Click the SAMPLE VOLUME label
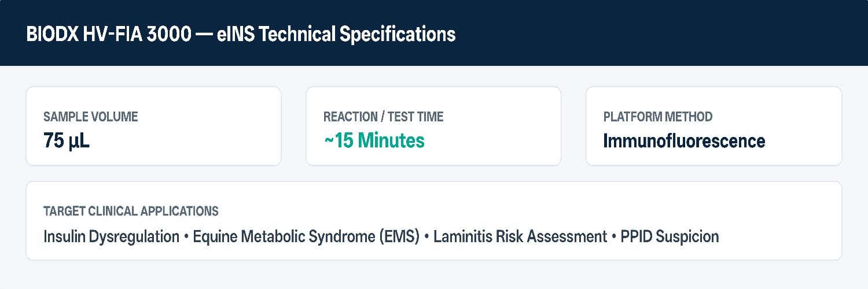 point(91,117)
